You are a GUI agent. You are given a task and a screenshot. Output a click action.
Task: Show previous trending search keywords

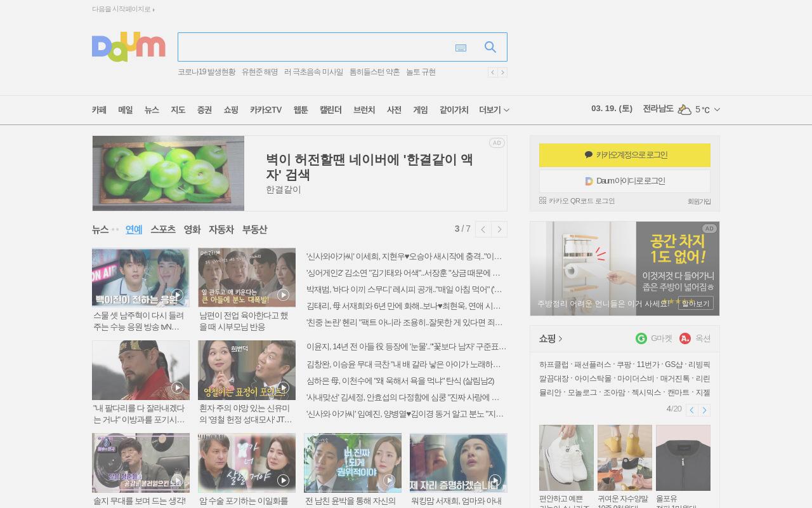[x=492, y=72]
